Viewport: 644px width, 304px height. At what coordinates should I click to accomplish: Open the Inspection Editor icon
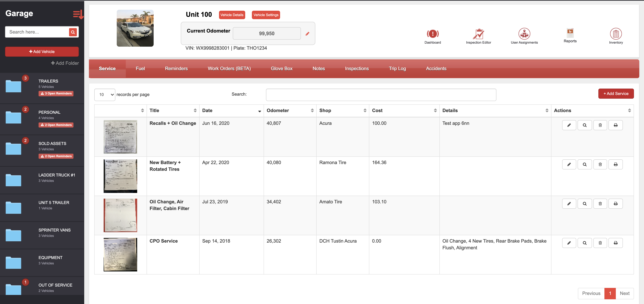pos(478,34)
